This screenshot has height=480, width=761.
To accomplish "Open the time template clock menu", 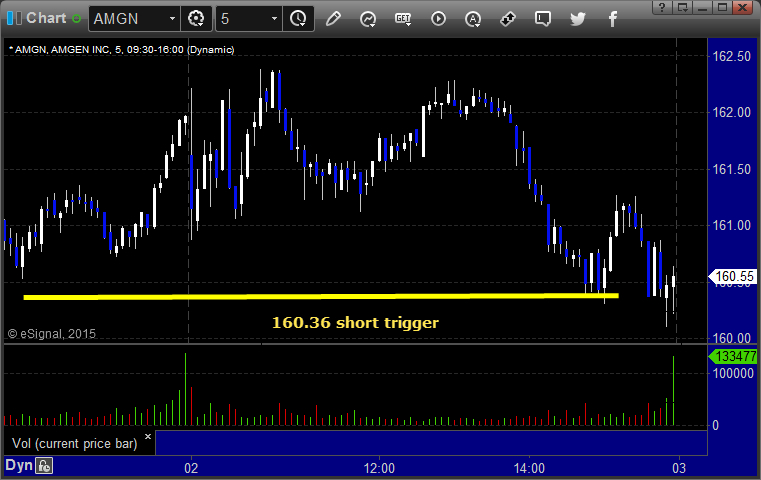I will [x=298, y=19].
